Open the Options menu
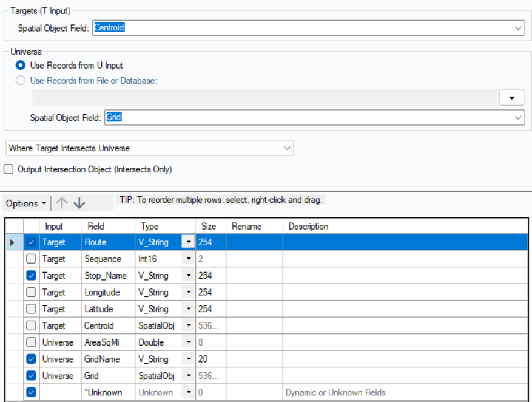 (x=26, y=203)
